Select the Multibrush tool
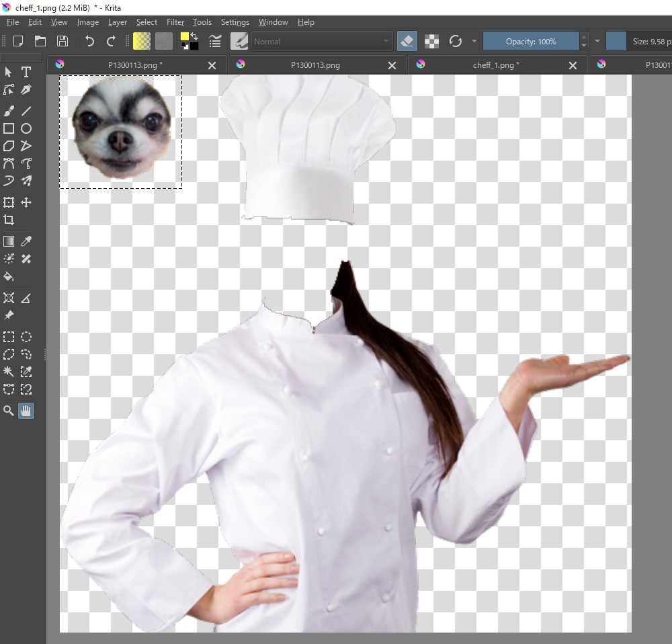 tap(26, 181)
